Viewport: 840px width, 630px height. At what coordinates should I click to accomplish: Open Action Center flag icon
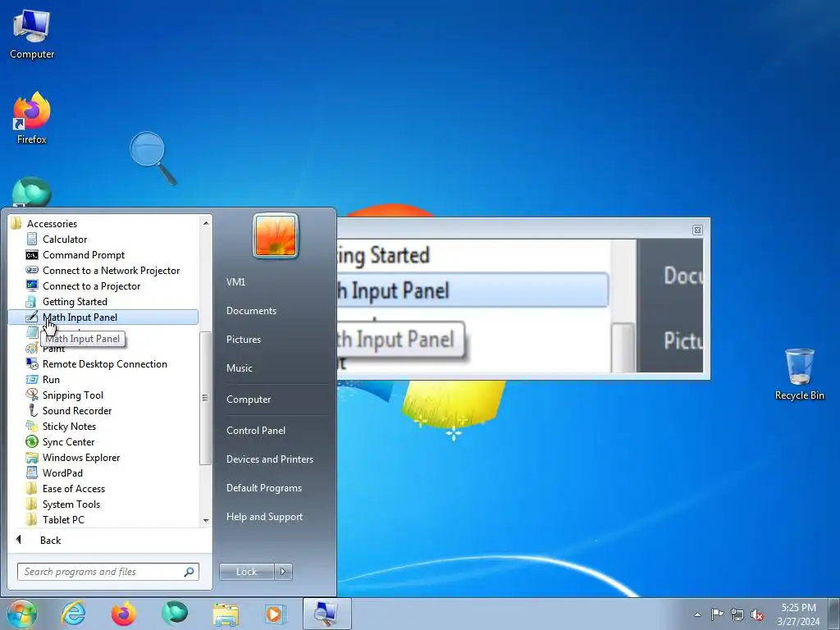pyautogui.click(x=717, y=614)
